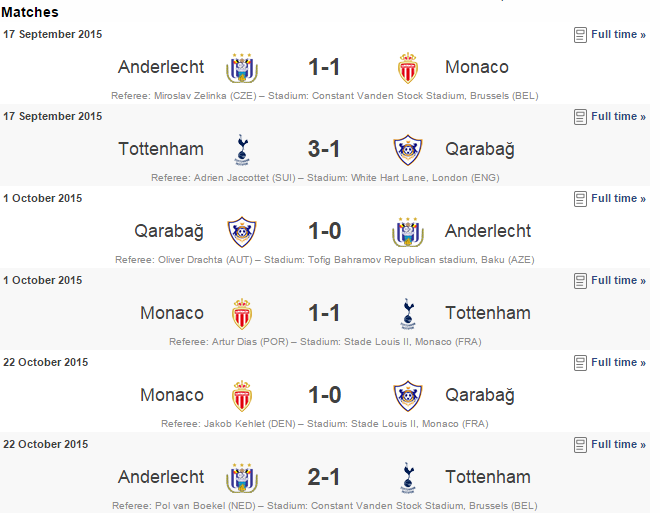
Task: Click Anderlecht crest in Anderlecht vs Monaco match
Action: tap(242, 68)
